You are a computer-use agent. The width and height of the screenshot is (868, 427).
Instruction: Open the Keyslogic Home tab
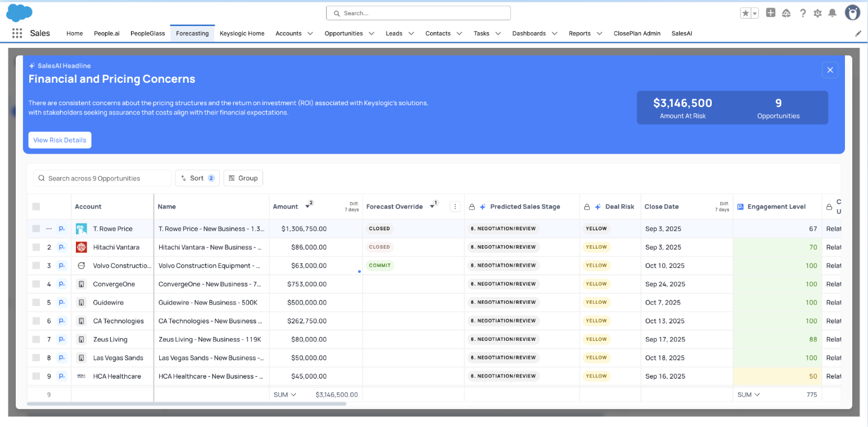click(242, 33)
